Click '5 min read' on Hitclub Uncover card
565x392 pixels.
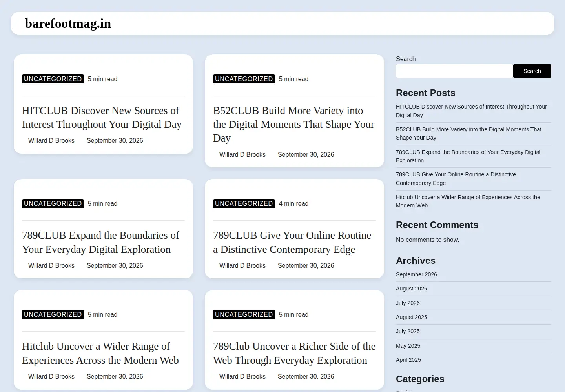coord(102,314)
